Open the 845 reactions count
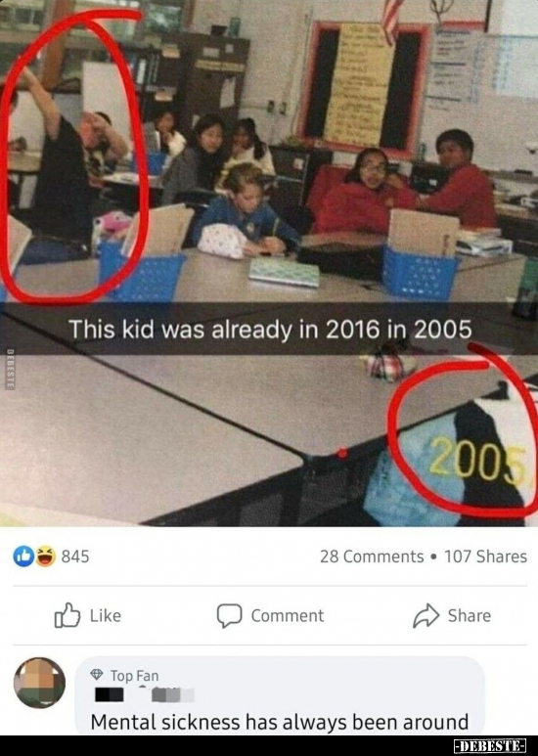The image size is (538, 756). coord(75,556)
